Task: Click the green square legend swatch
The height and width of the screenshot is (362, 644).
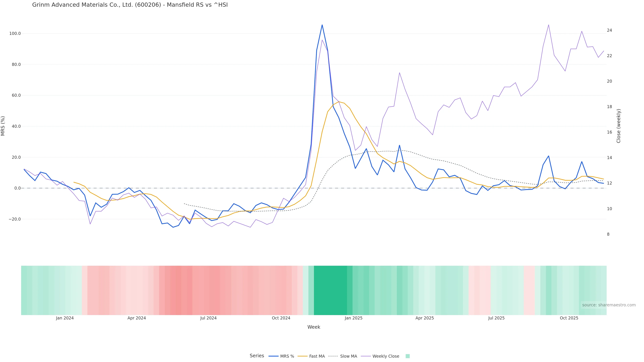Action: coord(408,356)
